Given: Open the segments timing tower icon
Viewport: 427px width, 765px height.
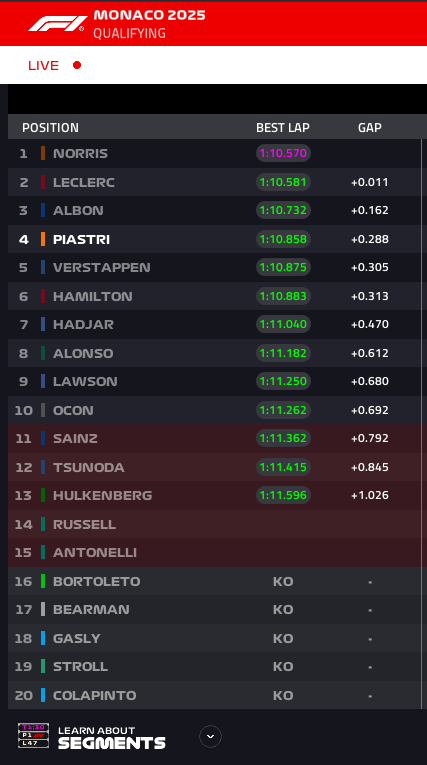Looking at the screenshot, I should coord(34,736).
